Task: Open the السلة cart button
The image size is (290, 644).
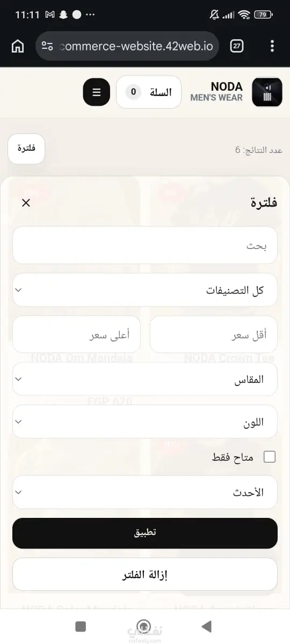Action: click(149, 92)
